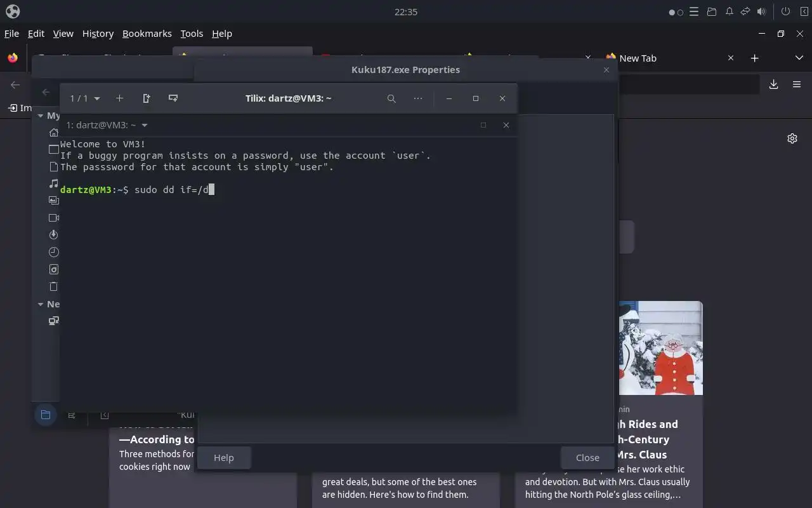This screenshot has width=812, height=508.
Task: Open the Videos place icon in sidebar
Action: coord(54,218)
